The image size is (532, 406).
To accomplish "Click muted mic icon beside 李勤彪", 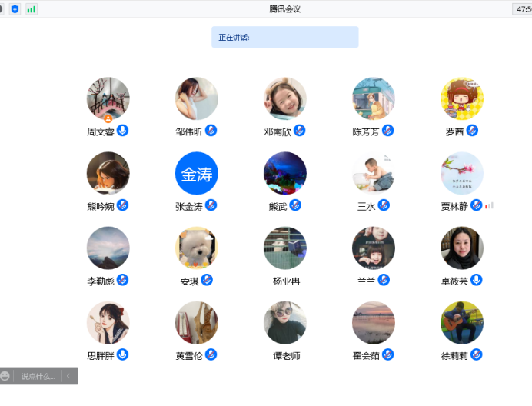I will coord(122,280).
